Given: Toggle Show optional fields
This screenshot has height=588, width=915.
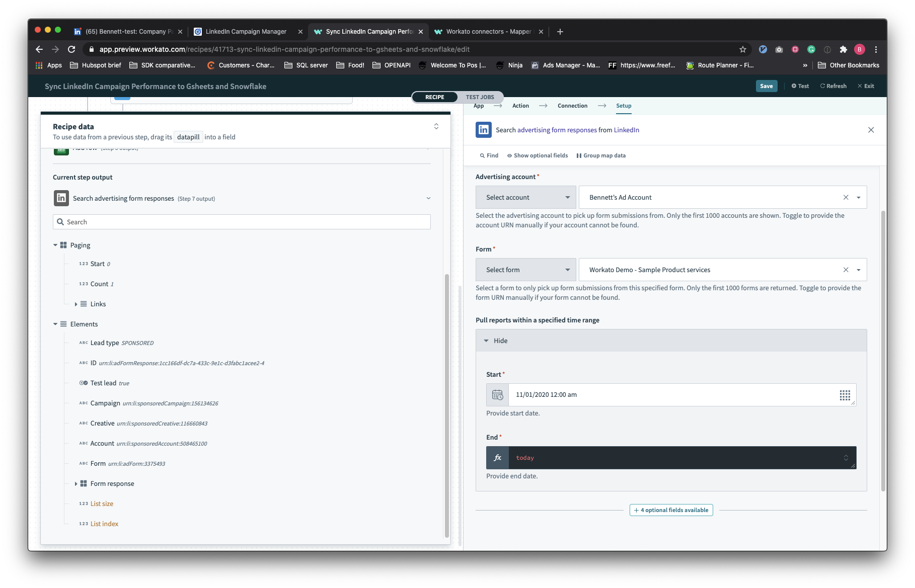Looking at the screenshot, I should (537, 155).
